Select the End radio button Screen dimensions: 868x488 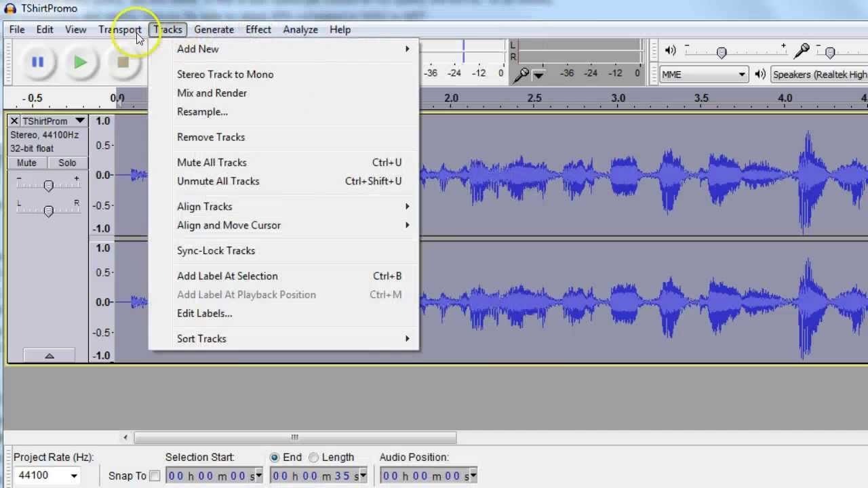(274, 457)
